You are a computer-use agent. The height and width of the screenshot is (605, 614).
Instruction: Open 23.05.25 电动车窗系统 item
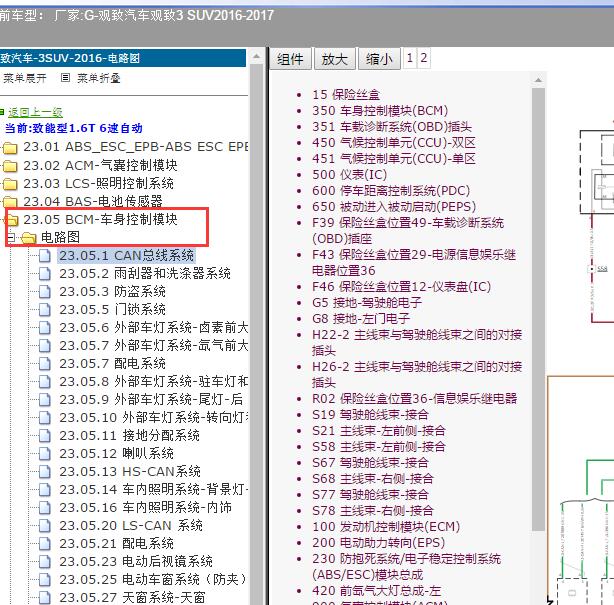(x=153, y=580)
